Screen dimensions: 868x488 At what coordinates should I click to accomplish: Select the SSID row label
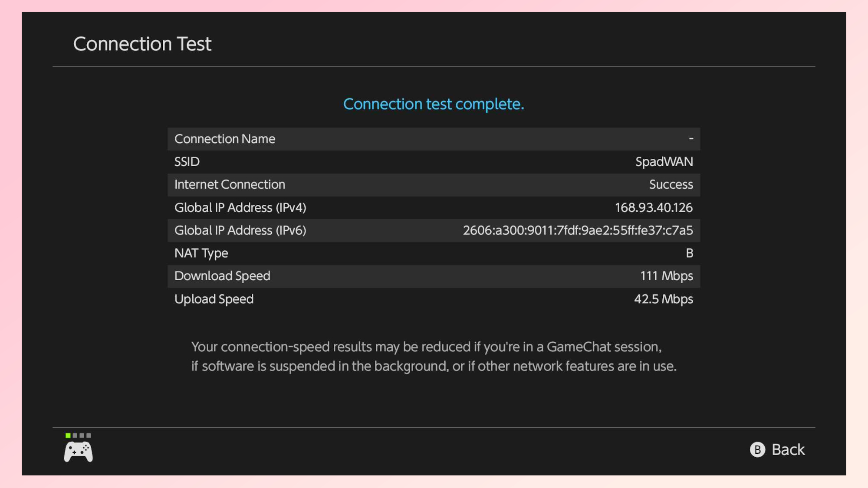187,162
